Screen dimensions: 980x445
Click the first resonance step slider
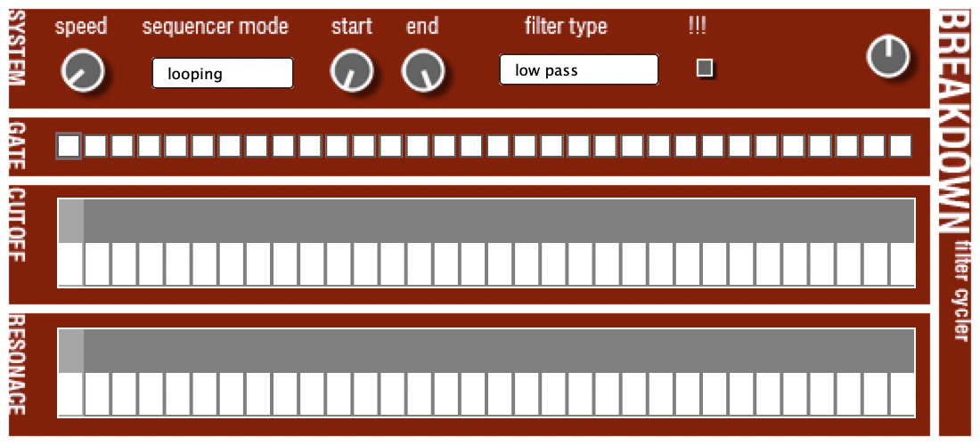pyautogui.click(x=71, y=372)
